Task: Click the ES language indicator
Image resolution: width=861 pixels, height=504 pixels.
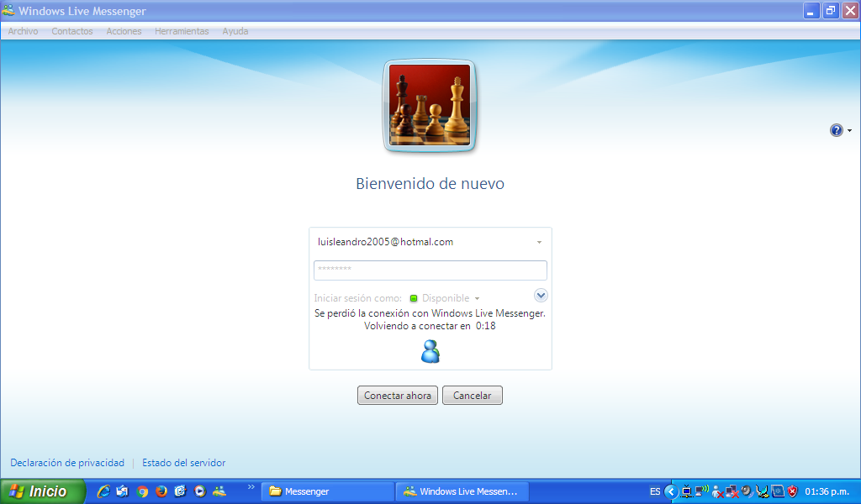Action: coord(655,492)
